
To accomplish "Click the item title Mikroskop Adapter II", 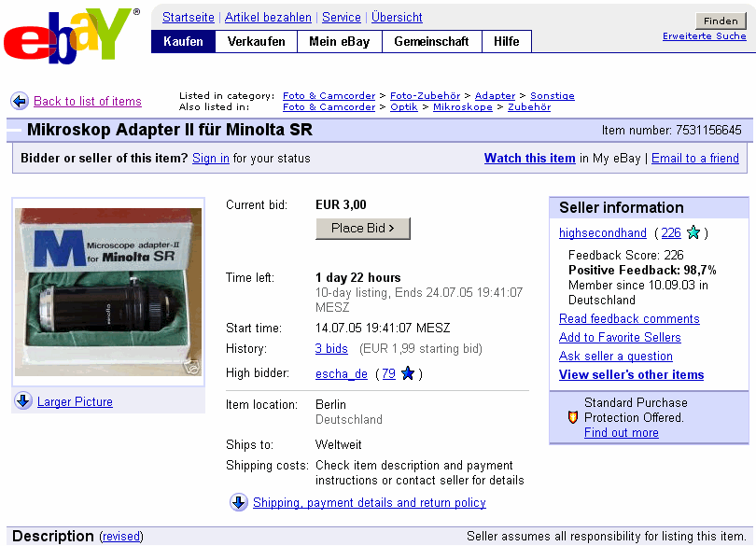I will [x=170, y=130].
